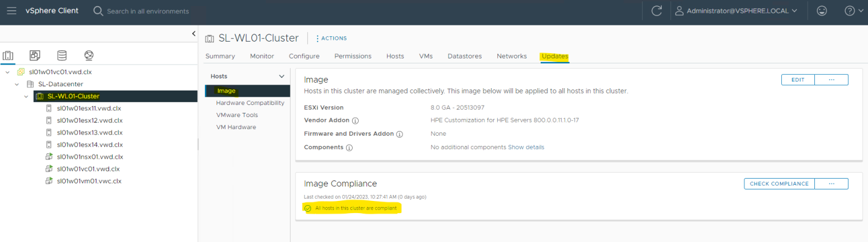Switch to the Configure tab
This screenshot has height=242, width=868.
(x=304, y=56)
